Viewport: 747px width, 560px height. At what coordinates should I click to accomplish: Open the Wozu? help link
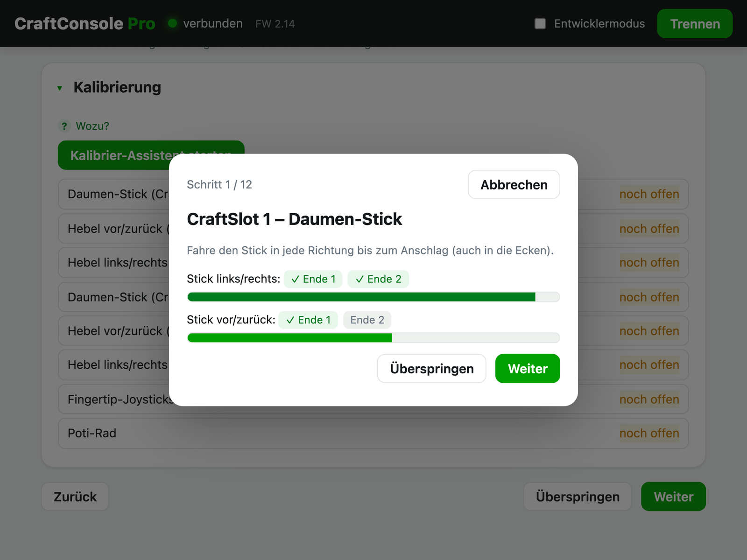click(92, 126)
